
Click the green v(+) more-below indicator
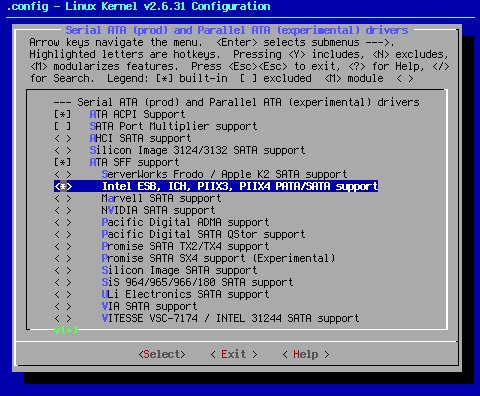tap(66, 330)
